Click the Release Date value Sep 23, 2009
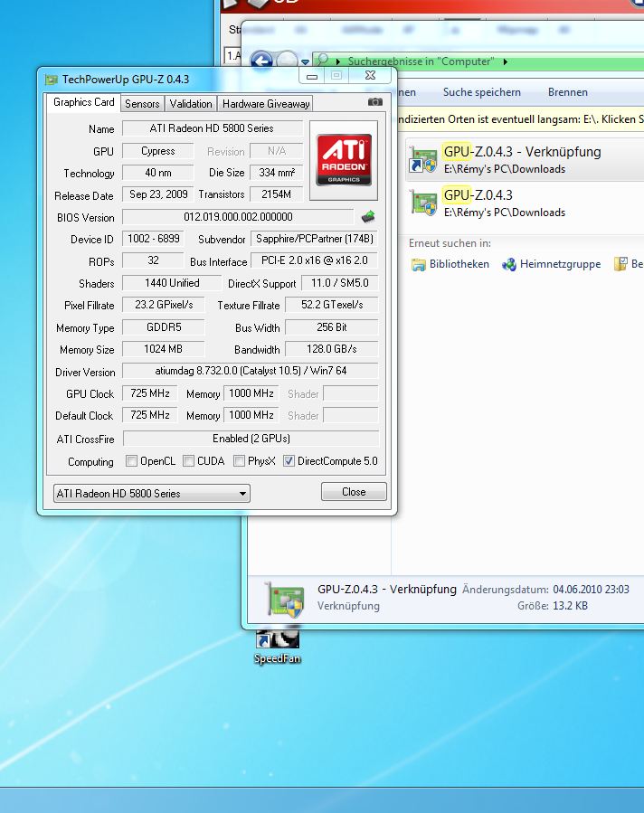The height and width of the screenshot is (813, 644). point(157,194)
